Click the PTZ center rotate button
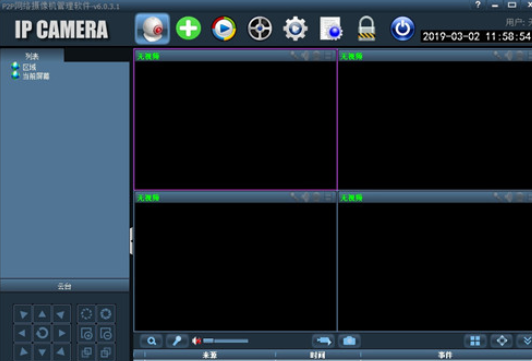This screenshot has height=361, width=532. click(42, 333)
